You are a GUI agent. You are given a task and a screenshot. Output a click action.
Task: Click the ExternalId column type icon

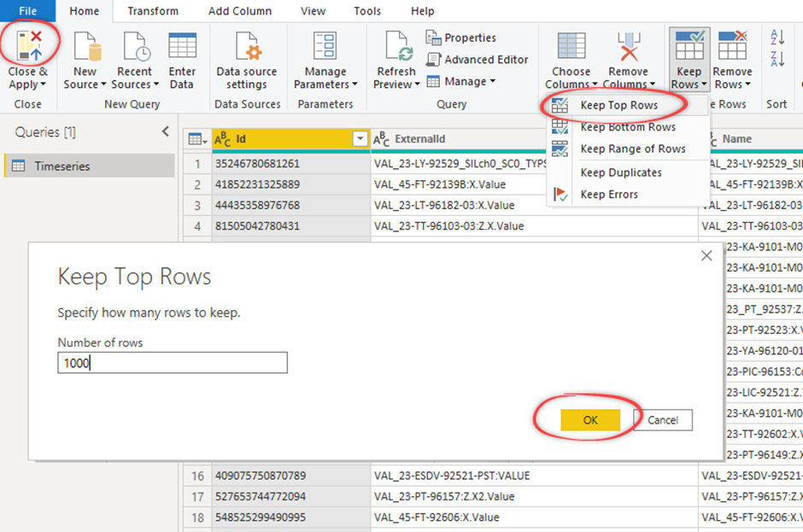tap(382, 139)
